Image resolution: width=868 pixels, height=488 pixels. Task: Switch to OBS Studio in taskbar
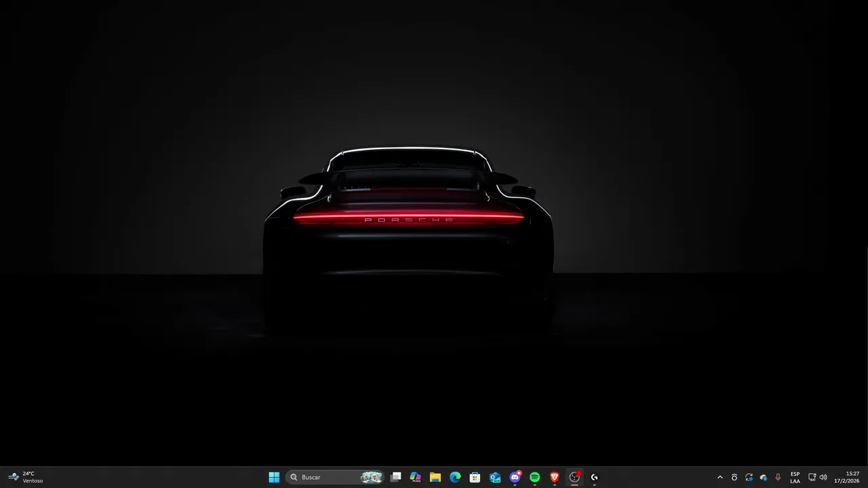(574, 477)
